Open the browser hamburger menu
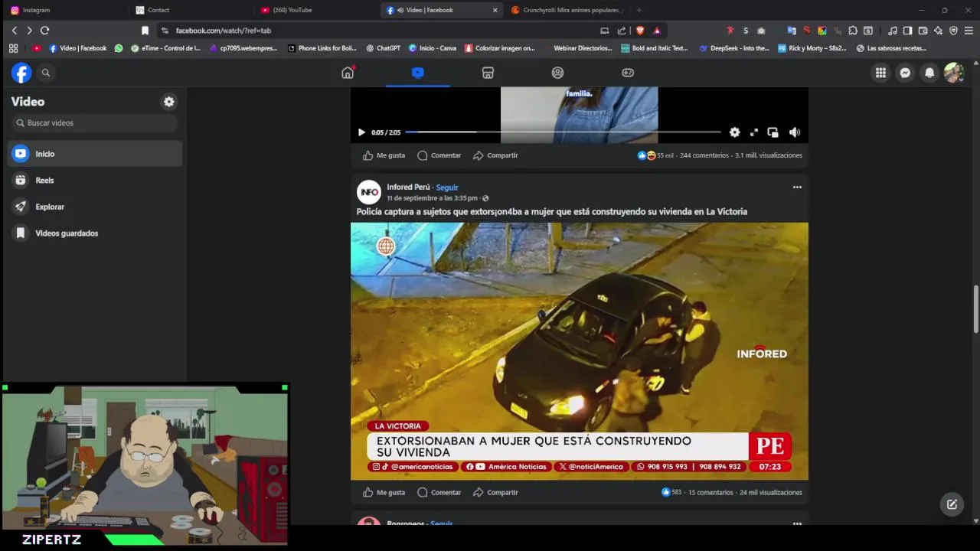Viewport: 980px width, 551px height. pos(969,31)
